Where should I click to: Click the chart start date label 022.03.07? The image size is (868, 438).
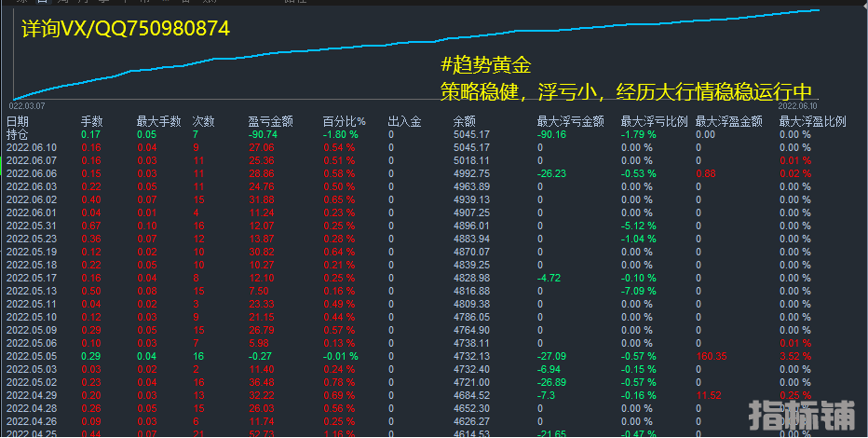coord(28,106)
